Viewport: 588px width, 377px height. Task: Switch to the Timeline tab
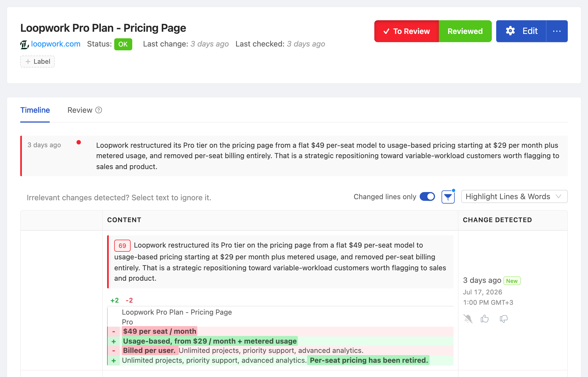35,110
